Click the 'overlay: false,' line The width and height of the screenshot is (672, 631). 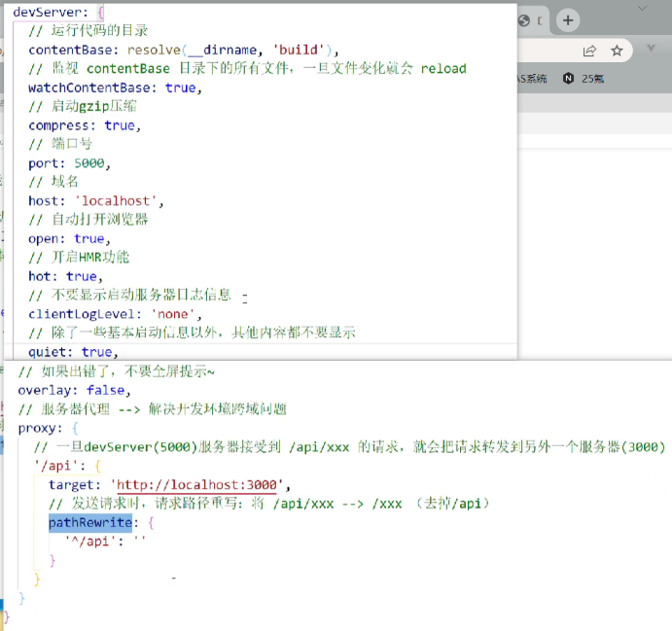click(x=74, y=390)
